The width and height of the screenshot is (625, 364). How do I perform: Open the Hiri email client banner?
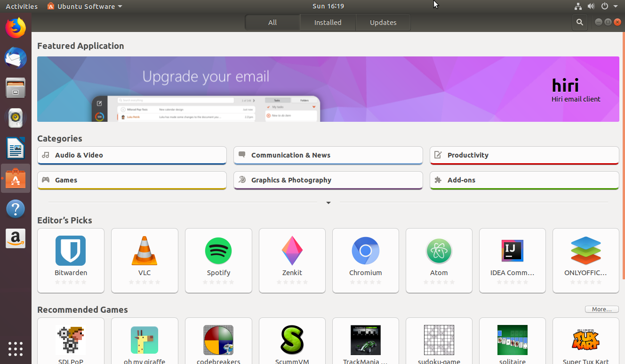tap(328, 89)
